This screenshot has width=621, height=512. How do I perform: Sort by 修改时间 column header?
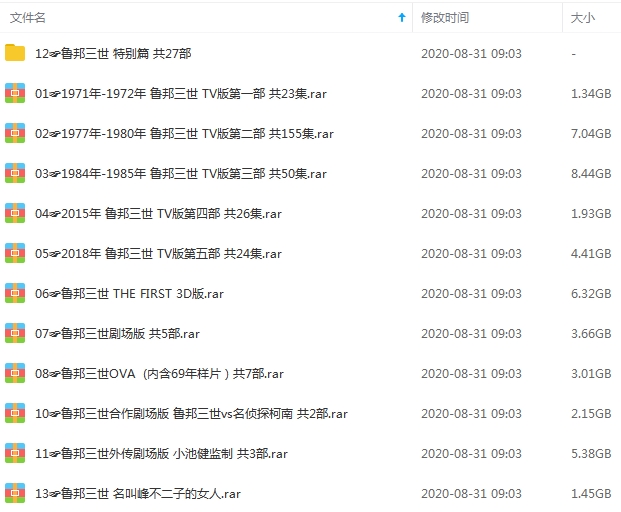(445, 17)
